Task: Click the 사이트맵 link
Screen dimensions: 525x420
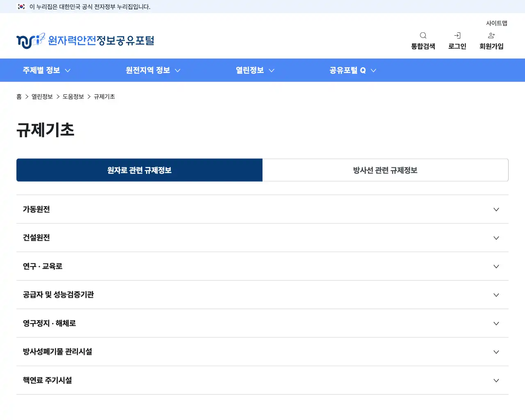Action: tap(496, 23)
